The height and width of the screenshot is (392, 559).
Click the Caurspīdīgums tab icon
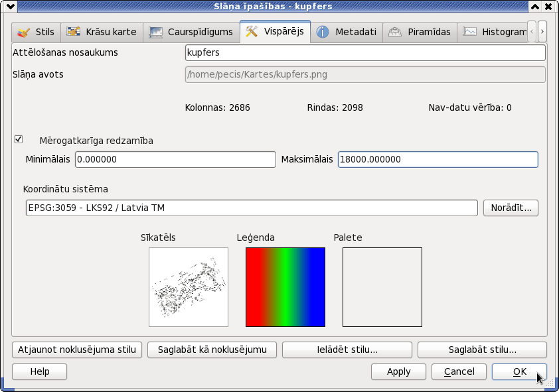155,32
